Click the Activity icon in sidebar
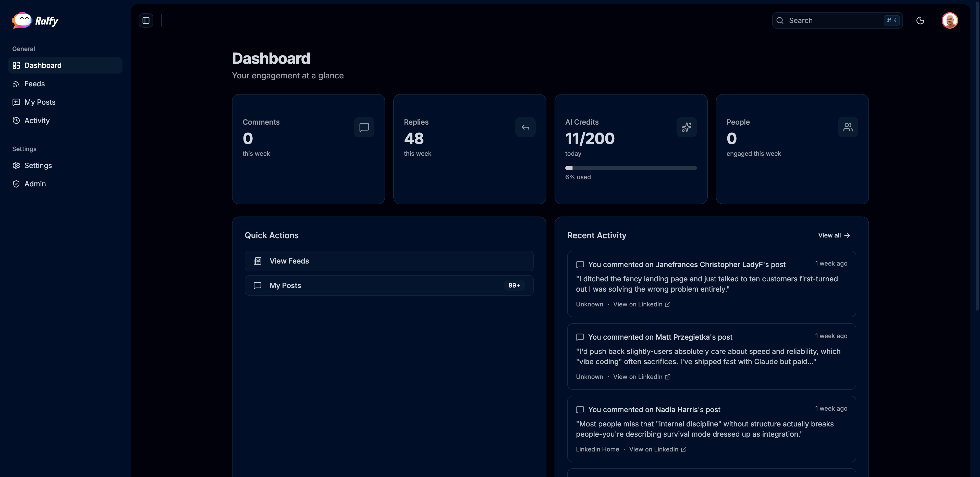The width and height of the screenshot is (980, 477). point(16,120)
